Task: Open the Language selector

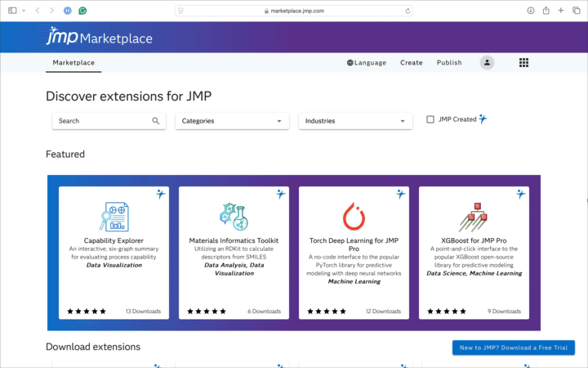Action: 366,62
